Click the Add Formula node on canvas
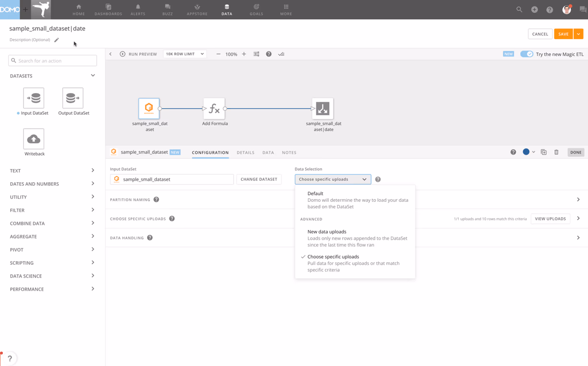 coord(214,109)
